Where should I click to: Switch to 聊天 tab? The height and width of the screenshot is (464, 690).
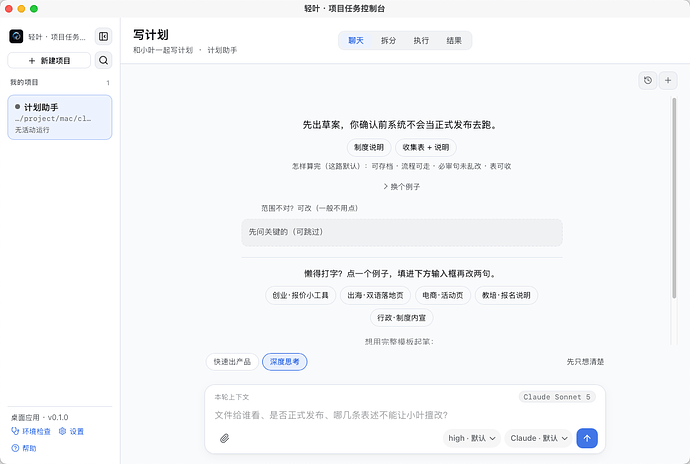click(356, 41)
